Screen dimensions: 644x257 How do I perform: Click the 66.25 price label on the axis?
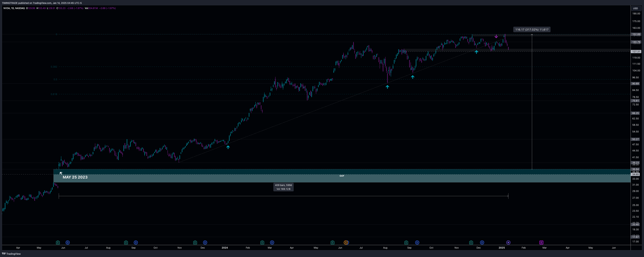click(x=636, y=113)
